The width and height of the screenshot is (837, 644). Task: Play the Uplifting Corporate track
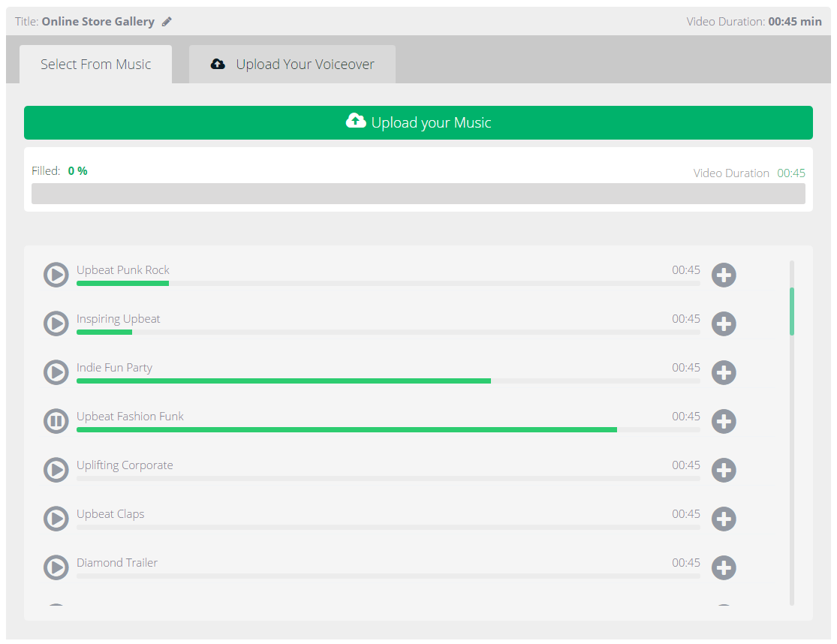pos(56,470)
